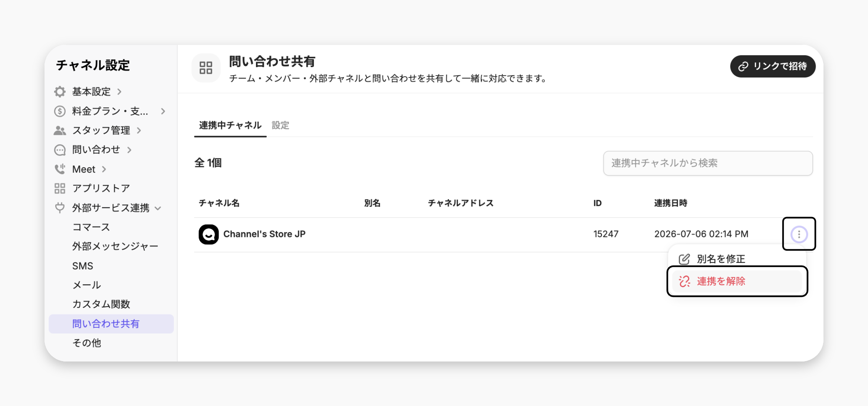
Task: Click the date 2026-07-06 02:14 PM
Action: tap(701, 234)
